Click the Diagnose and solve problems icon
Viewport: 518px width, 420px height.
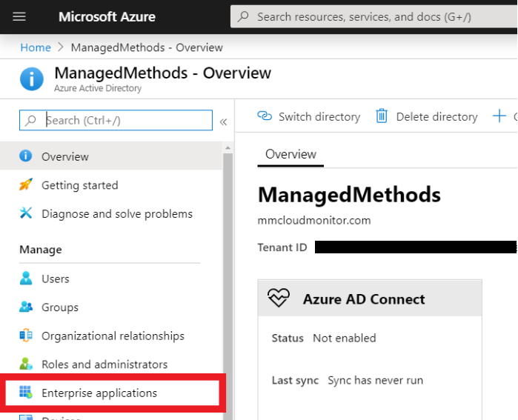(x=26, y=214)
